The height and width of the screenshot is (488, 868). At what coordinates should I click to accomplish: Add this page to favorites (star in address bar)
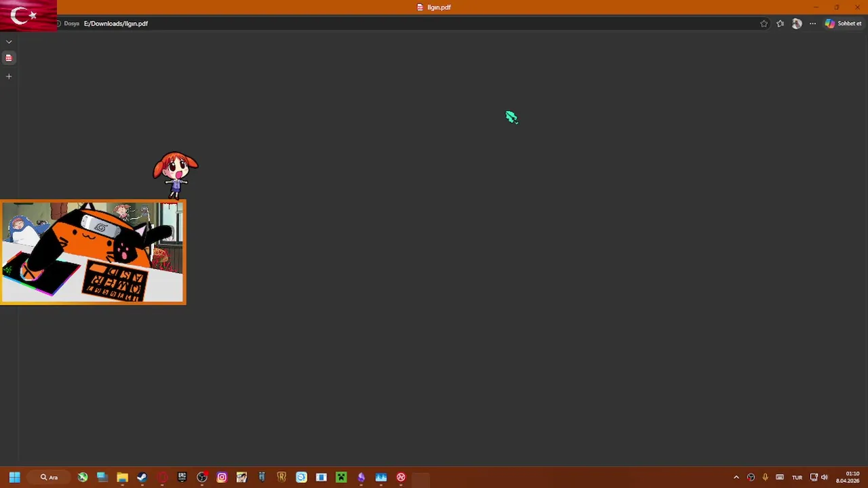pos(764,24)
